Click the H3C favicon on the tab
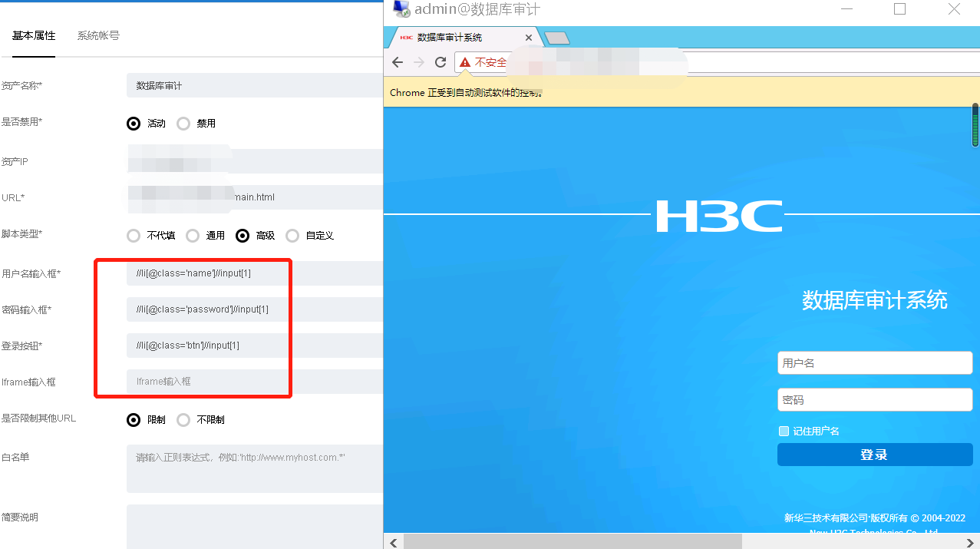Viewport: 980px width, 549px height. (x=406, y=37)
